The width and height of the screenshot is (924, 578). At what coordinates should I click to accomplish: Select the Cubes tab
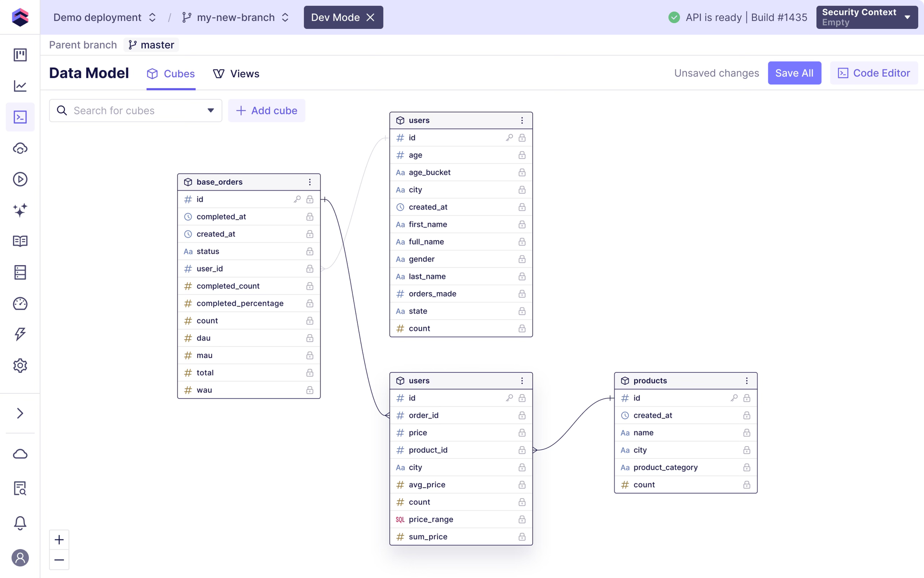point(171,74)
